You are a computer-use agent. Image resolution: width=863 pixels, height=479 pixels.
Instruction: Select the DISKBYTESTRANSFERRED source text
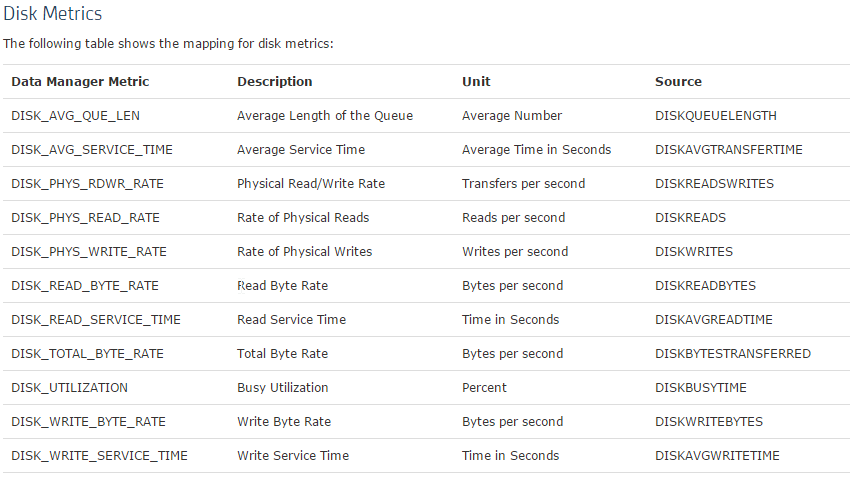[733, 353]
